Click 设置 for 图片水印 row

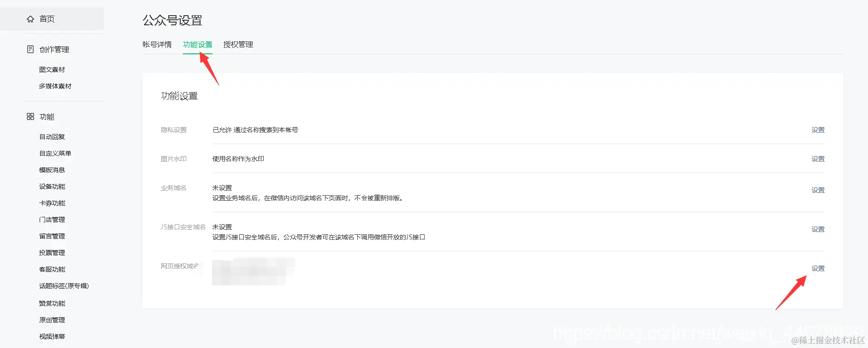818,159
